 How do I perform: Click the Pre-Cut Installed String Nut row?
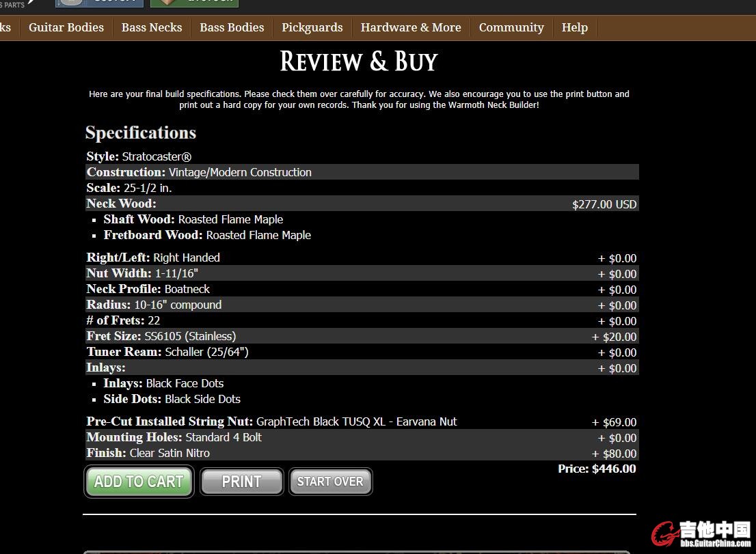tap(362, 421)
